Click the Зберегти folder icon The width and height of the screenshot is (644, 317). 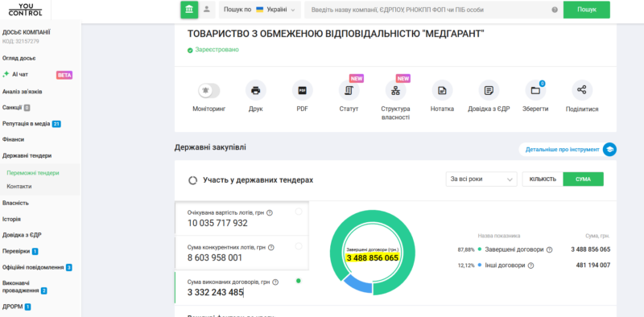[x=535, y=90]
